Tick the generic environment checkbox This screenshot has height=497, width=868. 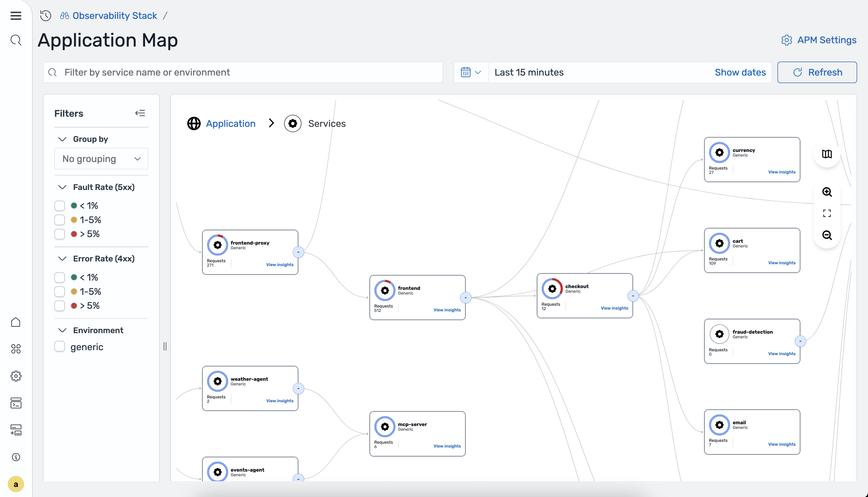(x=60, y=346)
